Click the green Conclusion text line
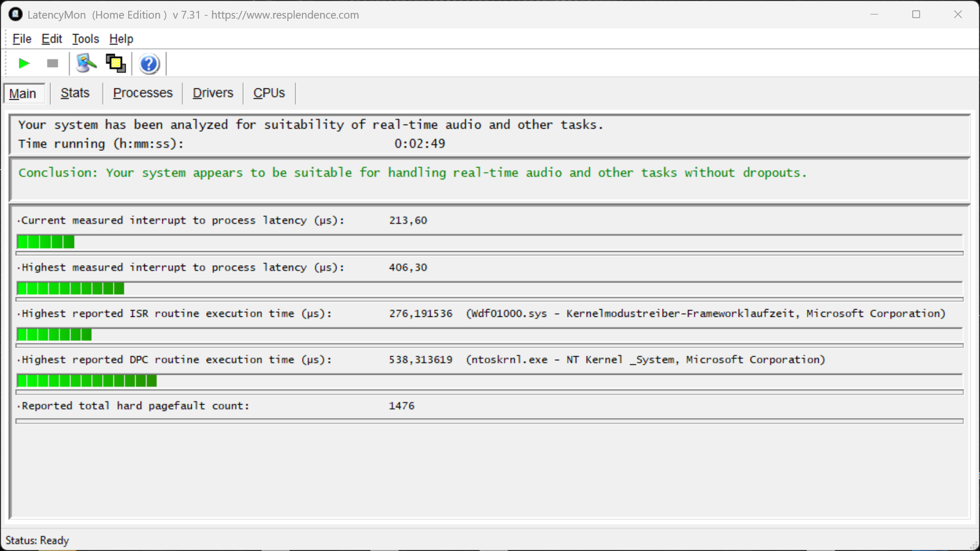 [x=412, y=173]
